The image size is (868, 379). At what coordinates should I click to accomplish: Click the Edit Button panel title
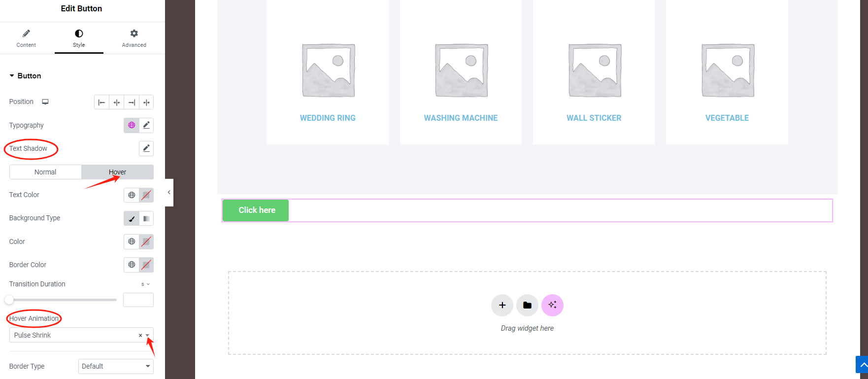pos(81,9)
